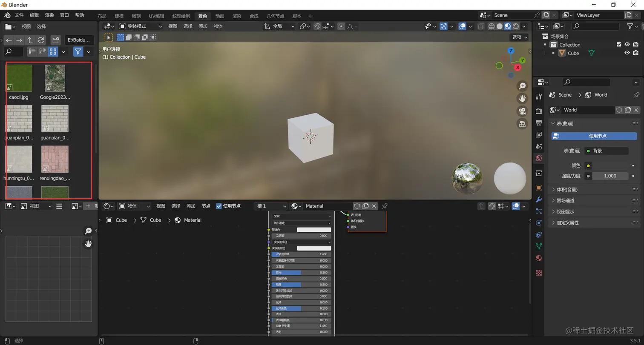Go to parent directory in file browser
This screenshot has width=644, height=345.
[30, 40]
